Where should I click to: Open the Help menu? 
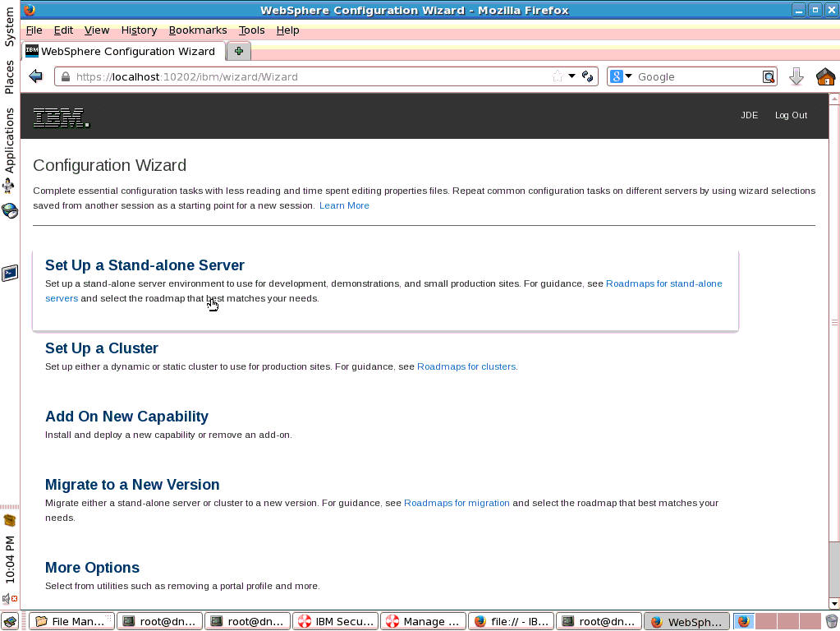click(287, 30)
